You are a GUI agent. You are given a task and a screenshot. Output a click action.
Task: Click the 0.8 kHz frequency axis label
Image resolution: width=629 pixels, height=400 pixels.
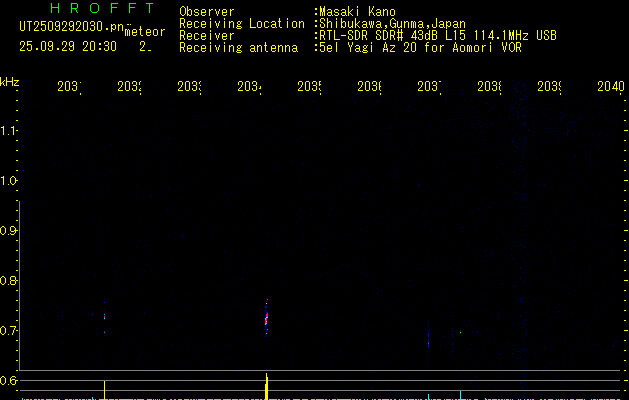pos(8,280)
